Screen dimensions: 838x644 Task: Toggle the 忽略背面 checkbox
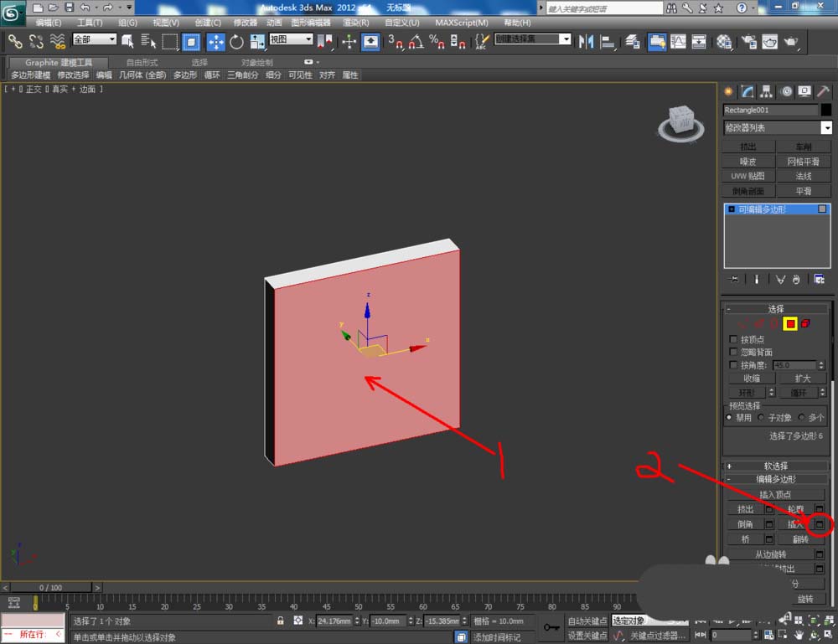pyautogui.click(x=734, y=353)
